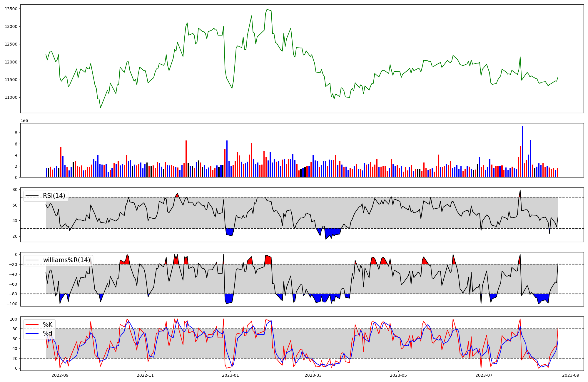This screenshot has width=588, height=382.
Task: Click the %K legend entry text
Action: 48,325
